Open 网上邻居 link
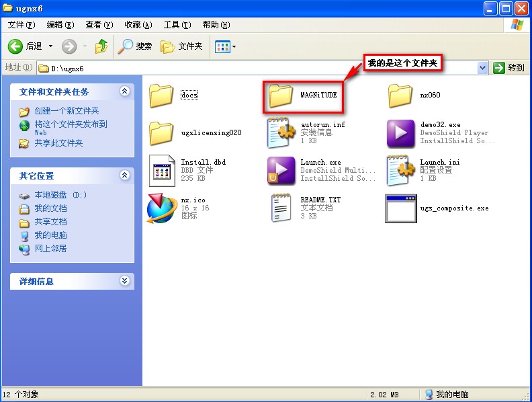 tap(50, 249)
